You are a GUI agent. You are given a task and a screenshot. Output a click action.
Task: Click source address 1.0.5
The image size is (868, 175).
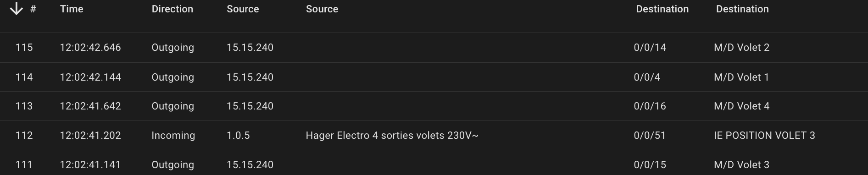[238, 136]
